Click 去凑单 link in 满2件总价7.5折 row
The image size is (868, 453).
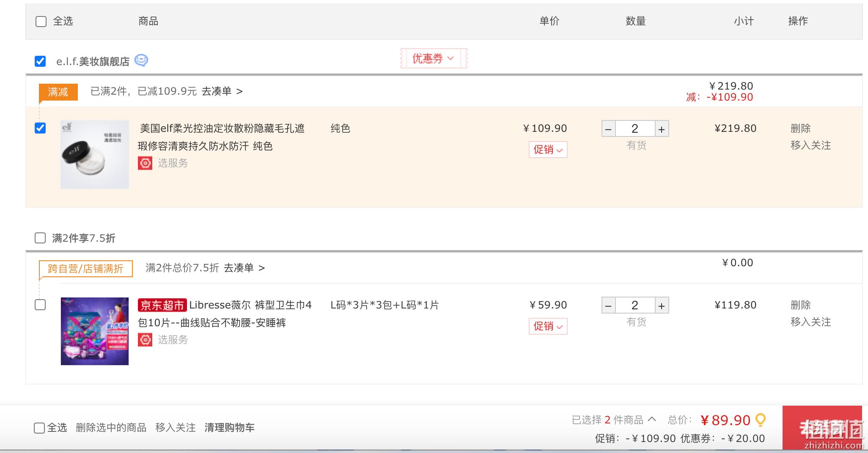[x=244, y=268]
